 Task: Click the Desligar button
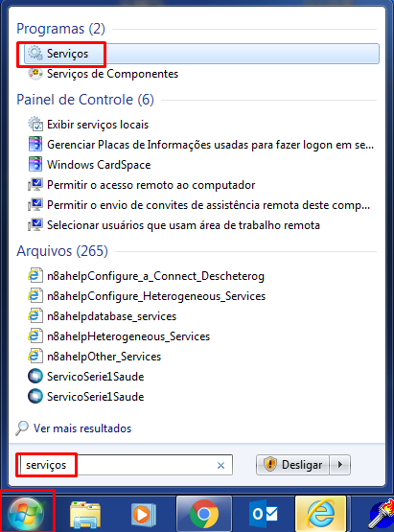(x=292, y=465)
